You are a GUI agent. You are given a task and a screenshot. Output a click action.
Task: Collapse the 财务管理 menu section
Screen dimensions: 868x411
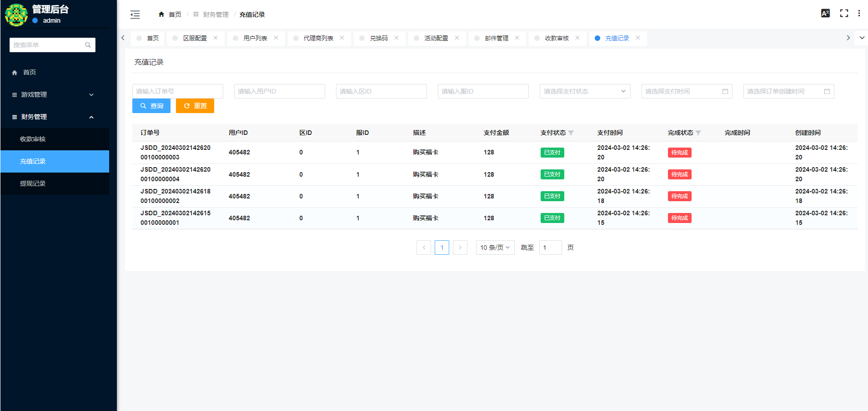pos(55,117)
